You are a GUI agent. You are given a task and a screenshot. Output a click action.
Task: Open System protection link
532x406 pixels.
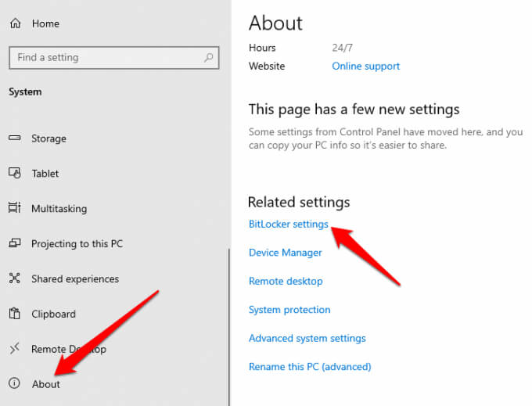289,310
